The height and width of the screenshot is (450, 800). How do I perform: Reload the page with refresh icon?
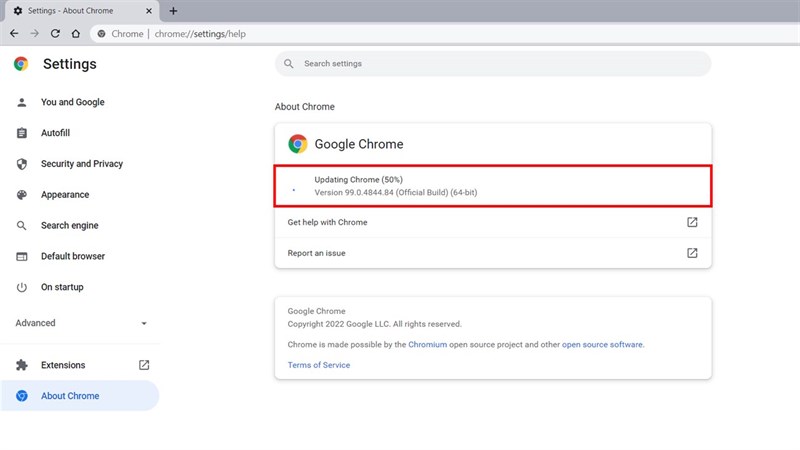click(x=55, y=34)
